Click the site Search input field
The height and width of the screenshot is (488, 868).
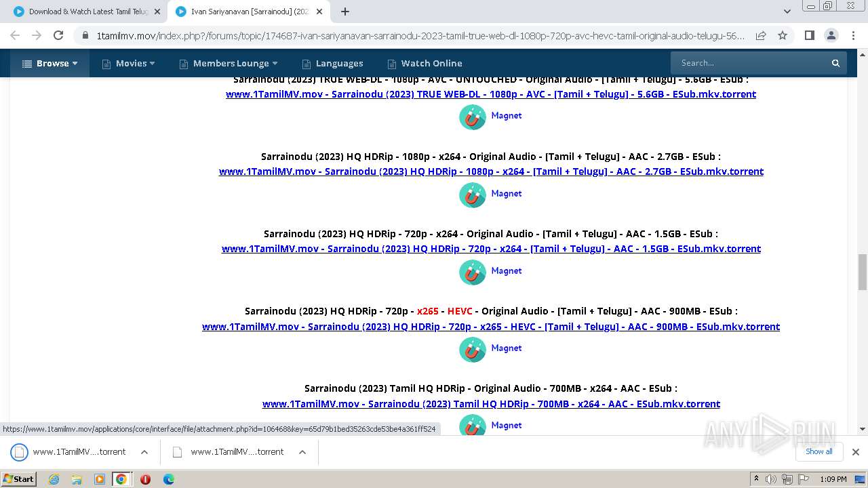(x=748, y=63)
